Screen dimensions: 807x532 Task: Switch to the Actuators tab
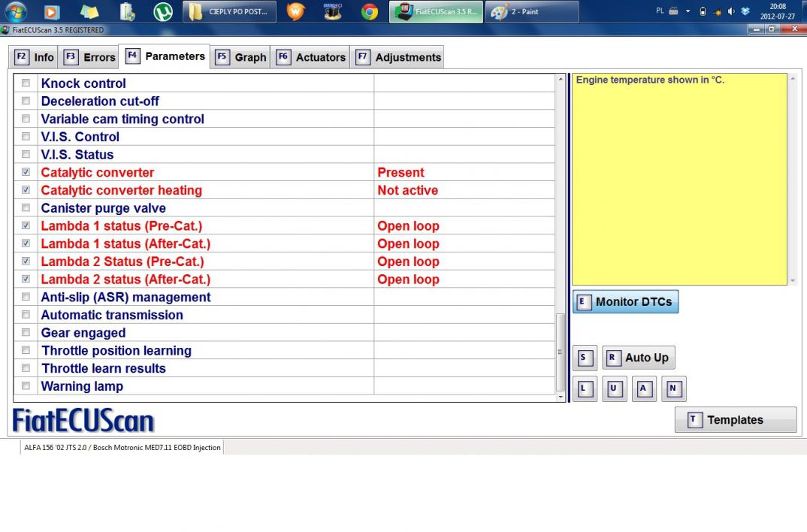[310, 57]
